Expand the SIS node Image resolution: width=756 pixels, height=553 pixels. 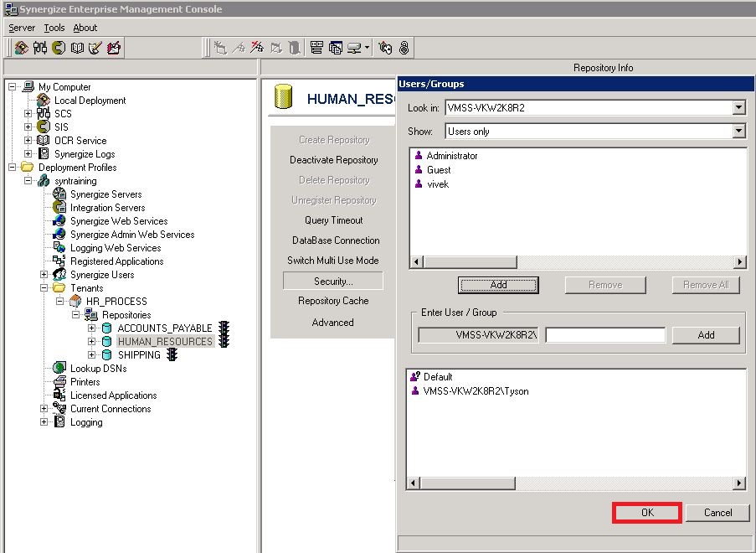pos(28,127)
